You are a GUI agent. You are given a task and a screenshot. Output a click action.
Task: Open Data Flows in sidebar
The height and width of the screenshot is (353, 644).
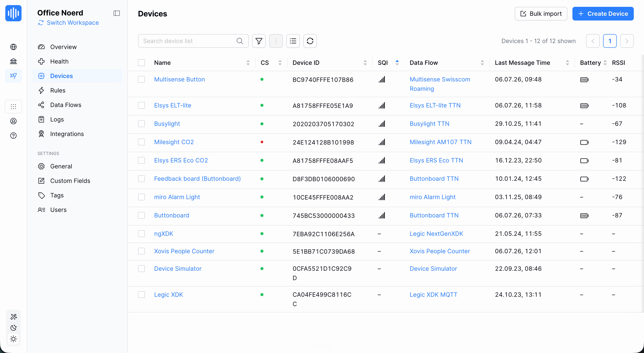(x=77, y=105)
